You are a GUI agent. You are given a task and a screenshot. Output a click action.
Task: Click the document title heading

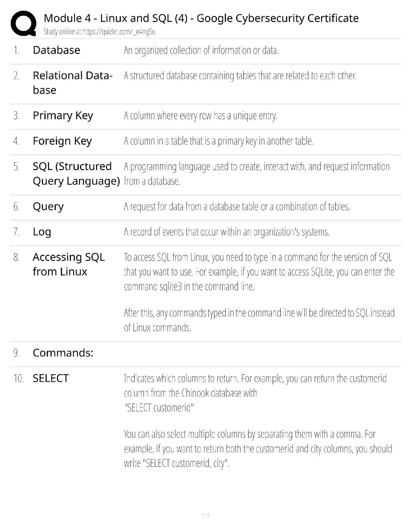click(x=201, y=18)
